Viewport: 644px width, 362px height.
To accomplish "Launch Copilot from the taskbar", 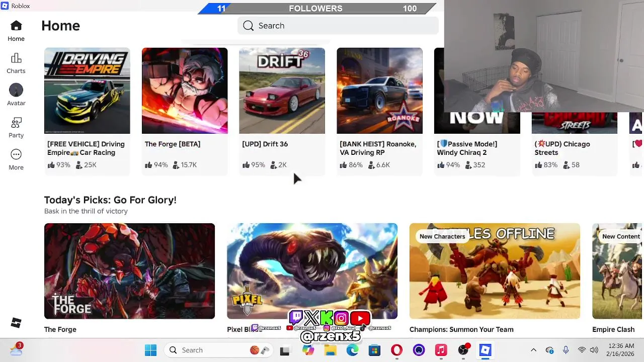I will [308, 350].
